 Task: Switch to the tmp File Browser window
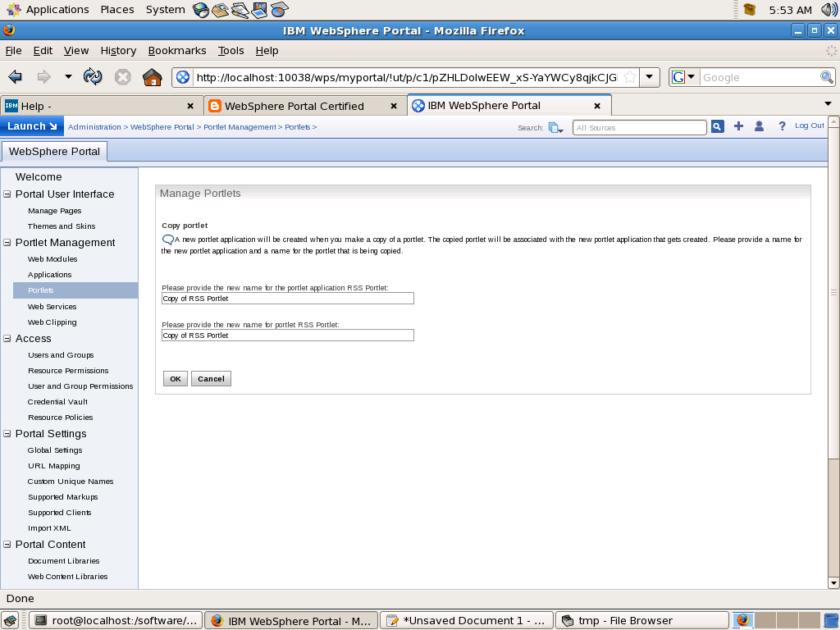642,620
